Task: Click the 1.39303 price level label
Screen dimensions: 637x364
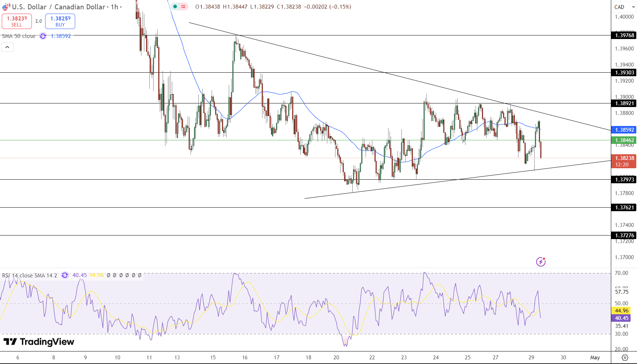Action: point(624,73)
